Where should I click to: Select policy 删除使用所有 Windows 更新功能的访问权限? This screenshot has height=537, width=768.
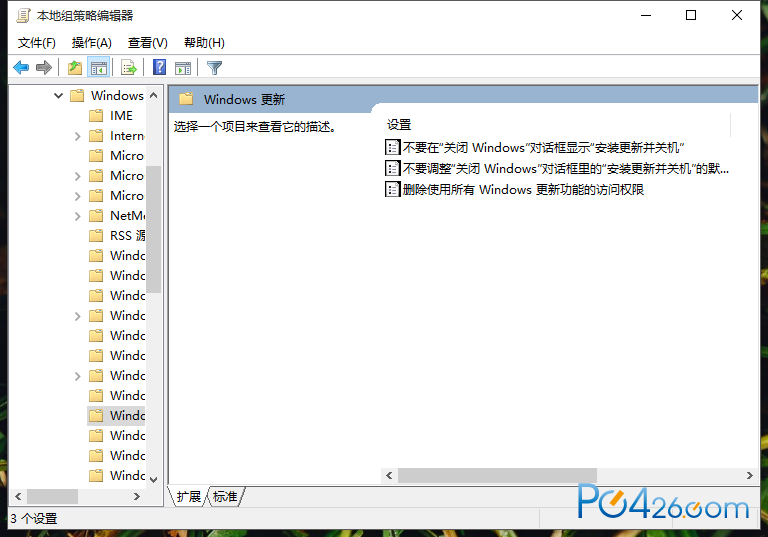pyautogui.click(x=523, y=189)
